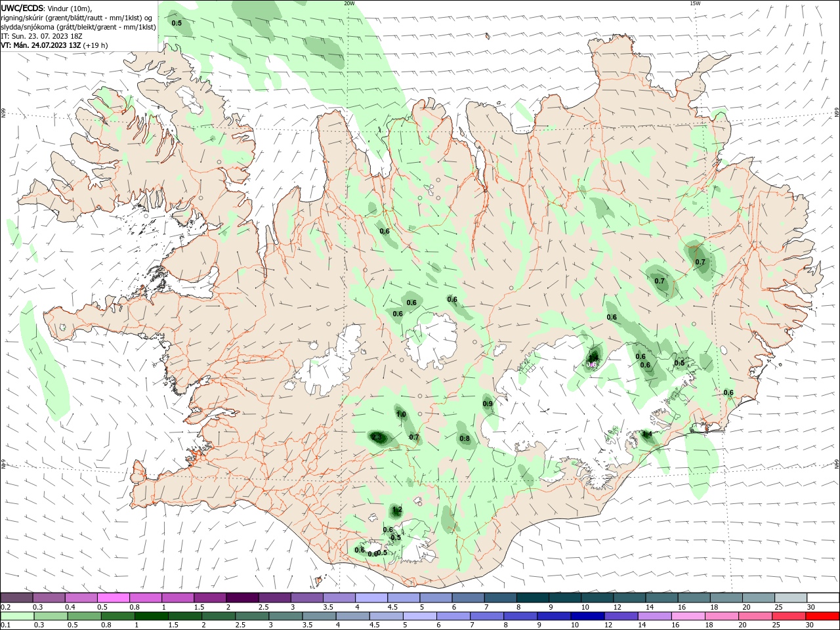The width and height of the screenshot is (840, 630).
Task: Select the VT: Mán. 24.07.2023 13Z line
Action: (x=54, y=45)
